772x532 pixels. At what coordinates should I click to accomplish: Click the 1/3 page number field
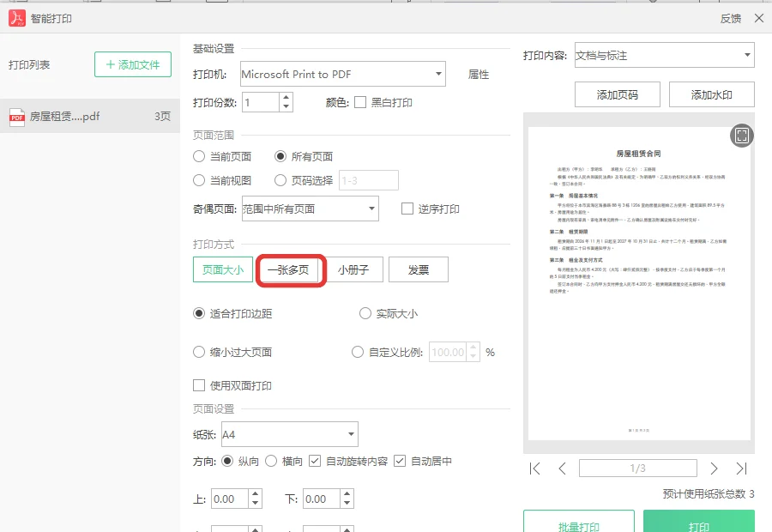[638, 468]
